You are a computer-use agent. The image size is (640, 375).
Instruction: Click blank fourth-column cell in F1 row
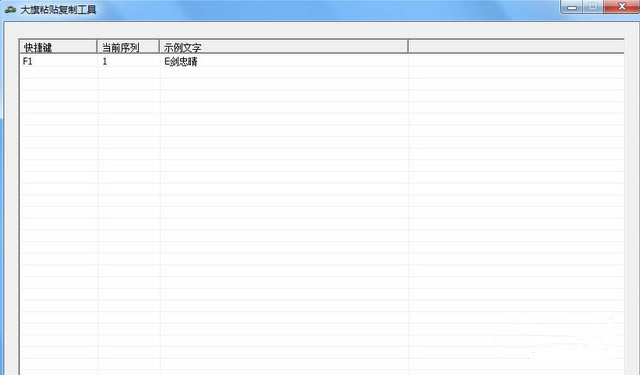click(516, 61)
